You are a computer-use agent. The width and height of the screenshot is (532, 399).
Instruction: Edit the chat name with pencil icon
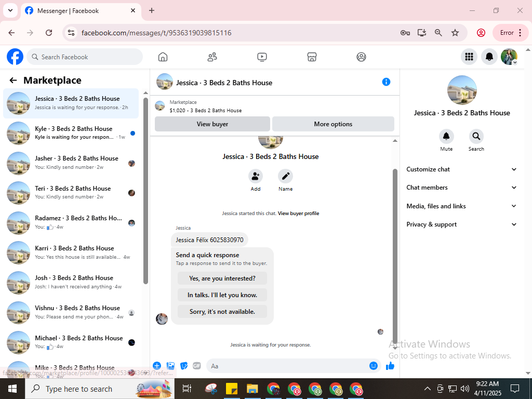tap(285, 176)
